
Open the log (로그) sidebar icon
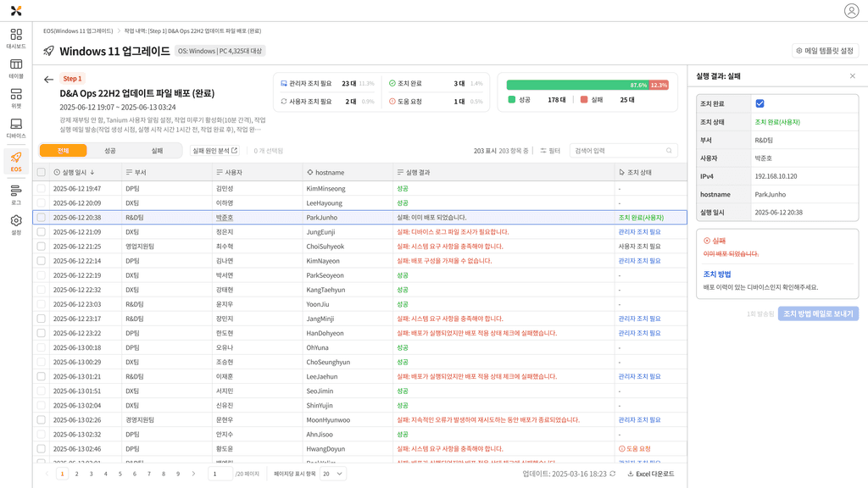coord(16,195)
